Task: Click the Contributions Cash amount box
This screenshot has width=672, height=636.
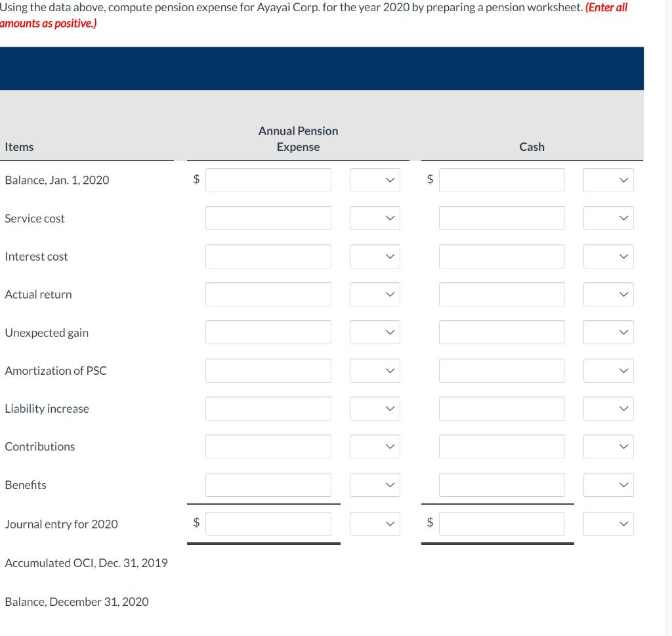Action: point(501,446)
